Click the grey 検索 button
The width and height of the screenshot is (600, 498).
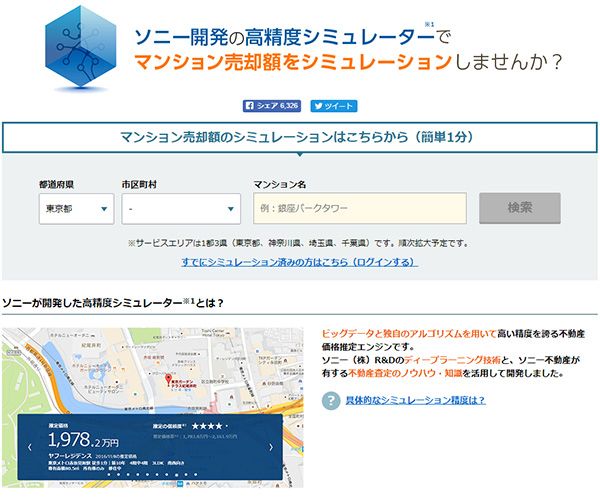(x=520, y=208)
